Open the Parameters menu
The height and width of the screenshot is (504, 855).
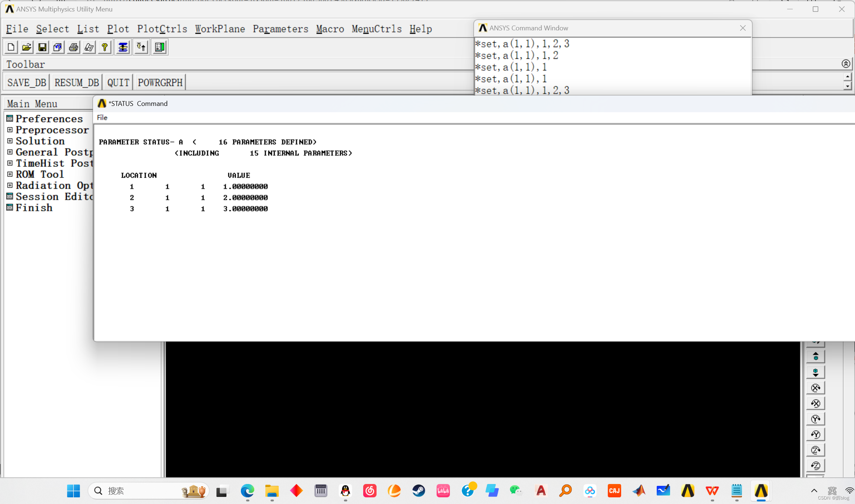280,29
